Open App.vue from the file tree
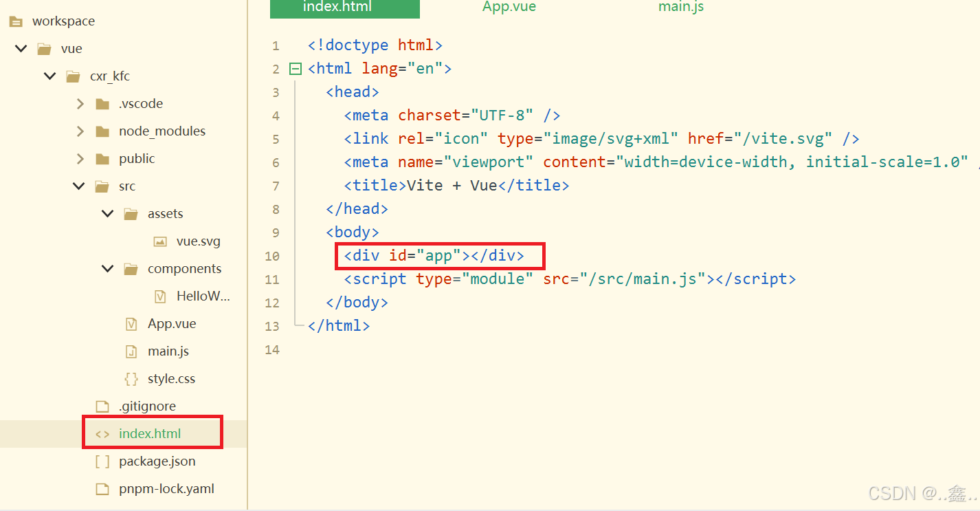 pyautogui.click(x=172, y=324)
